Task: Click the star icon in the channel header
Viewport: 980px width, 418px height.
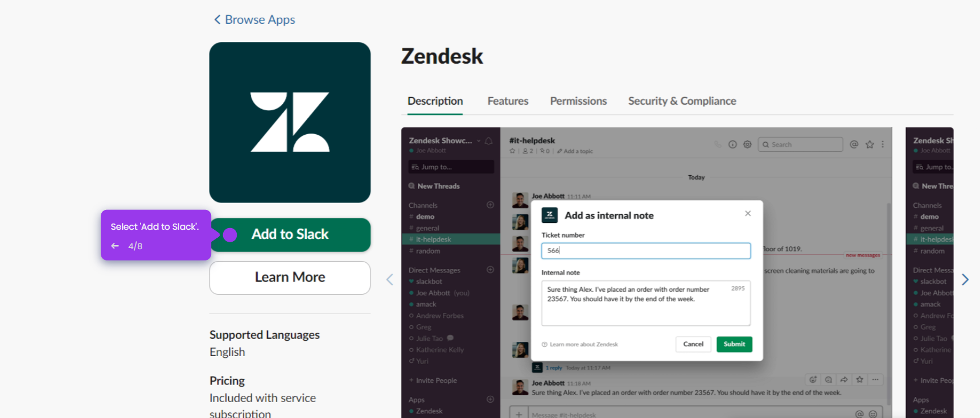Action: point(870,144)
